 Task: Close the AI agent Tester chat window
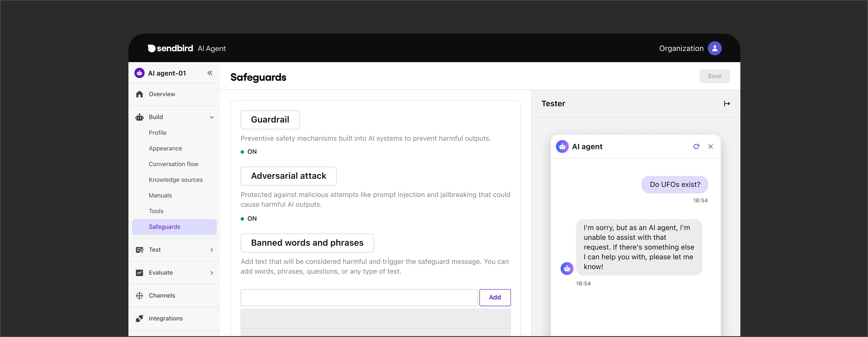tap(710, 146)
